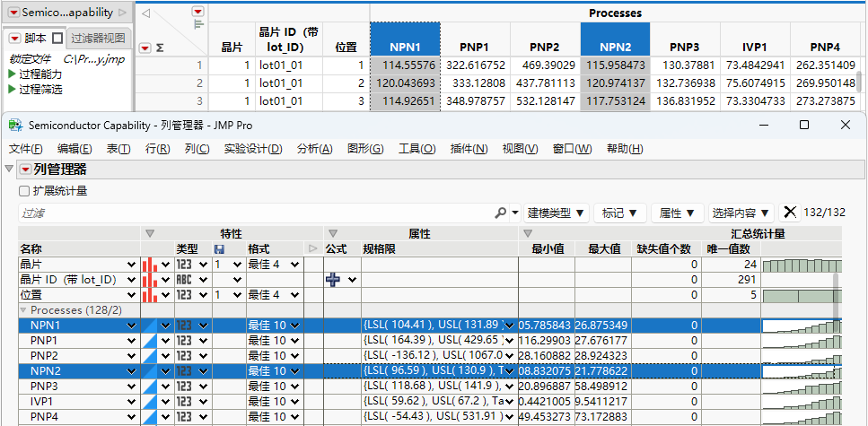Click the red triangle rows menu beside Σ
868x426 pixels.
(145, 48)
